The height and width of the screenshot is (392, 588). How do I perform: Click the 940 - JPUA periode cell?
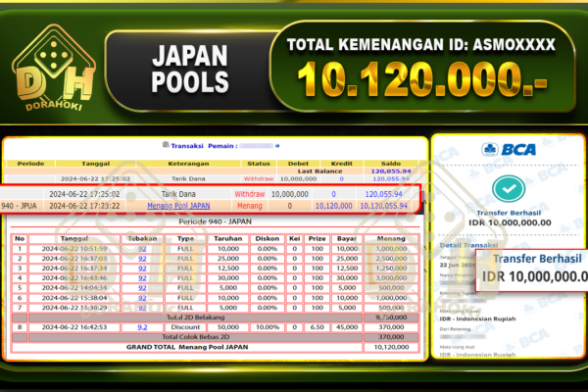point(20,206)
